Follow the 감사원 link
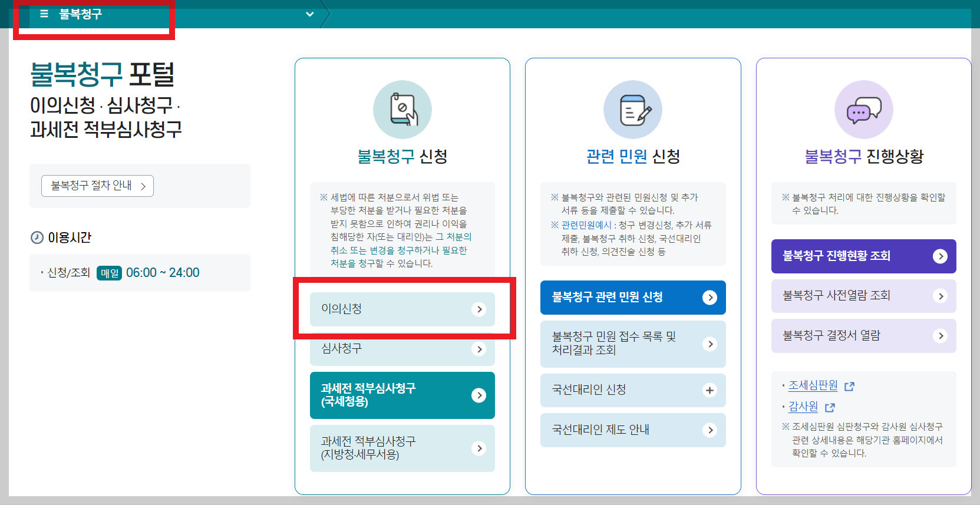Screen dimensions: 980x505 coord(803,407)
